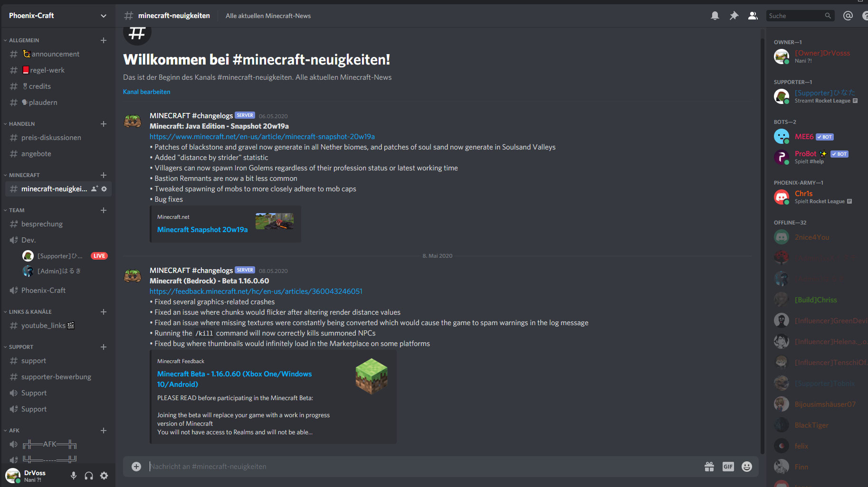Show pinned messages
868x487 pixels.
(734, 16)
